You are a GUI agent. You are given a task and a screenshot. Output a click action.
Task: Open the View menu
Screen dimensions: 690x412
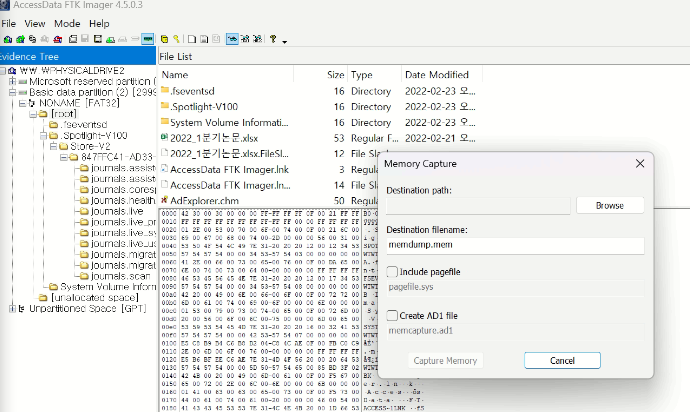[x=35, y=23]
